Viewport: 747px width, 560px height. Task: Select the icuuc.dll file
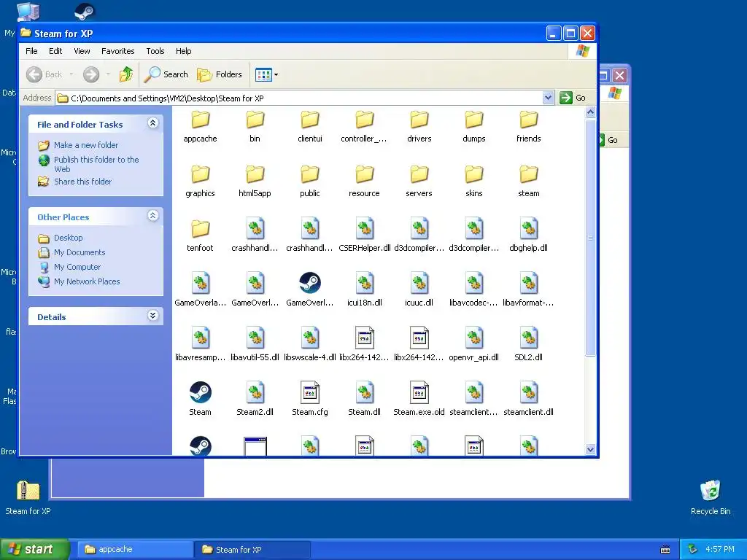419,290
